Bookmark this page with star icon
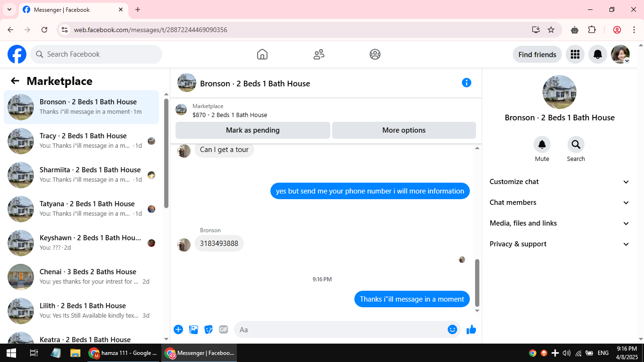The image size is (644, 362). [551, 30]
